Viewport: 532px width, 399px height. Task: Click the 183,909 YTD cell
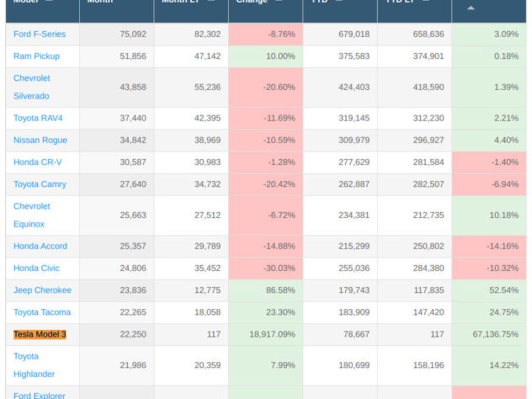coord(340,312)
